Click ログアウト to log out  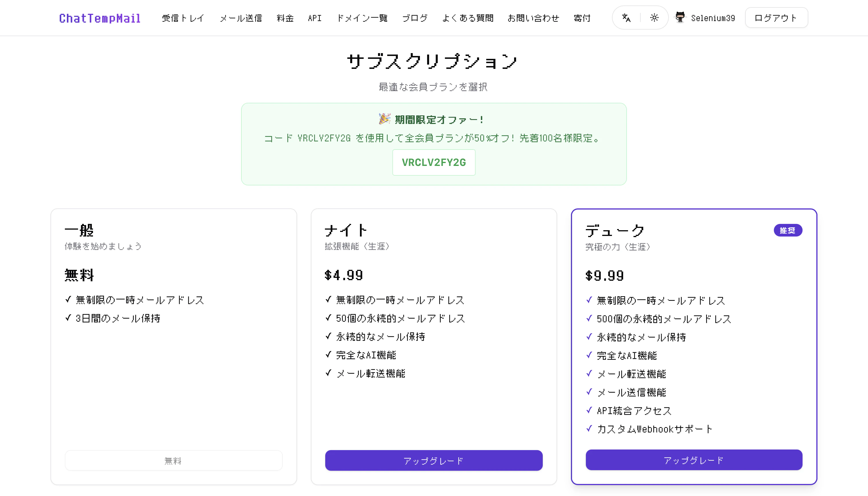[x=776, y=18]
